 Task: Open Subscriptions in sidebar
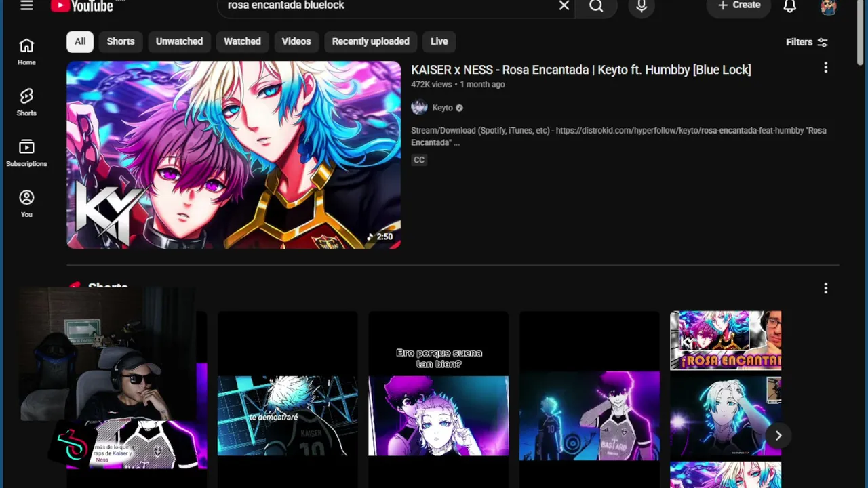click(x=26, y=153)
